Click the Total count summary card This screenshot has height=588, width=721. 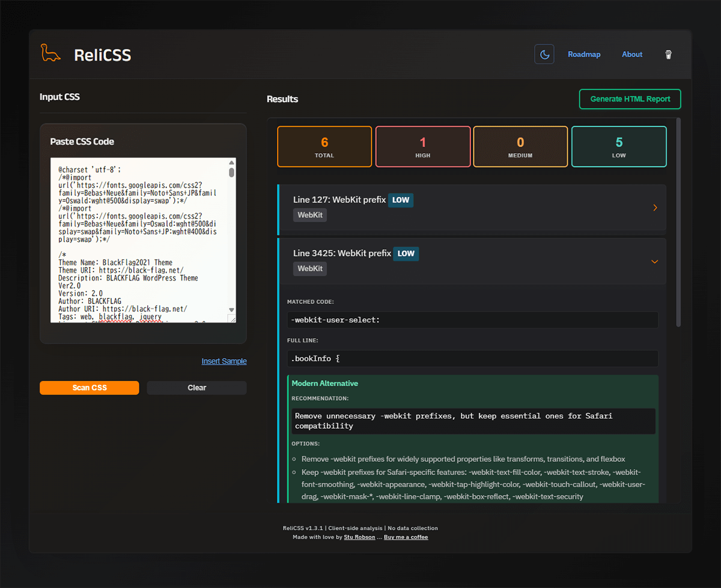point(324,147)
